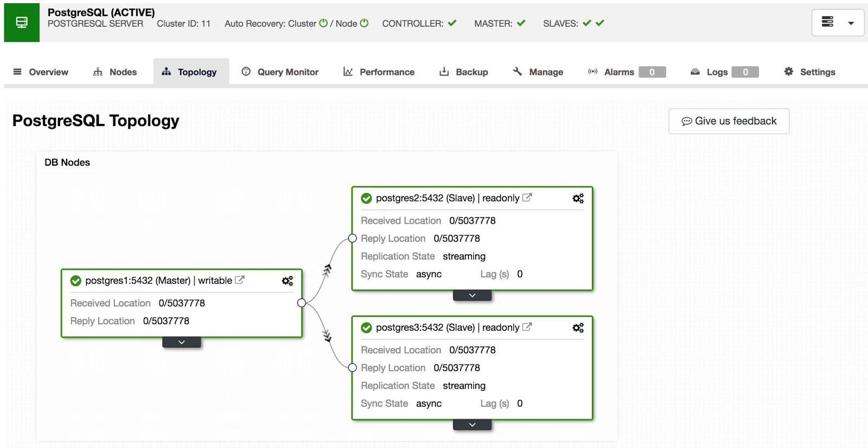The height and width of the screenshot is (448, 868).
Task: Go to the Performance tab
Action: point(379,72)
